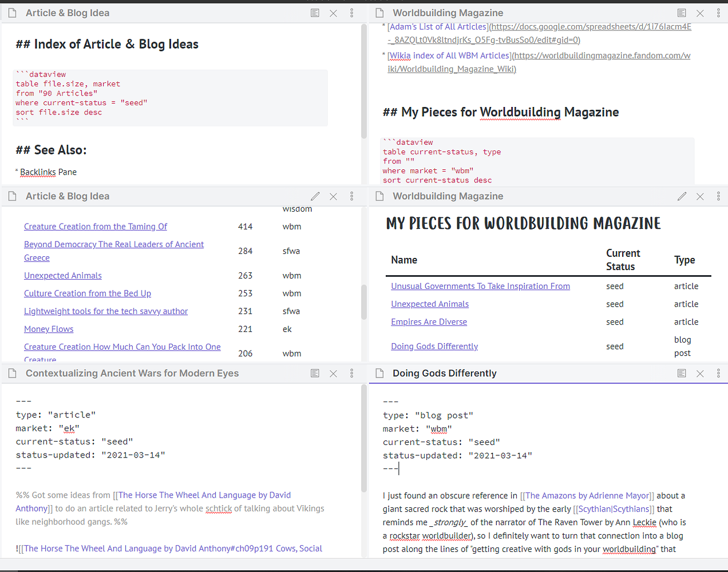Open more options menu for Worldbuilding Magazine pane
728x572 pixels.
(x=718, y=13)
